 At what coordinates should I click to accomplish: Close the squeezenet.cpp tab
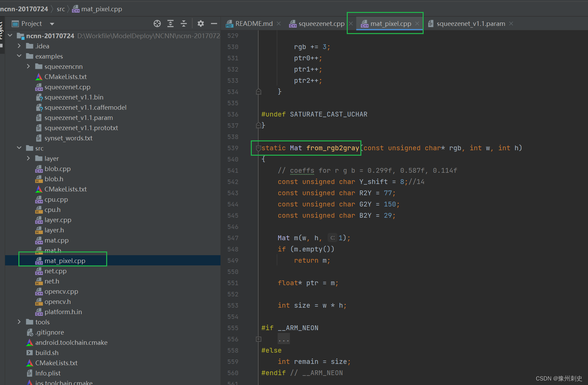pos(351,24)
